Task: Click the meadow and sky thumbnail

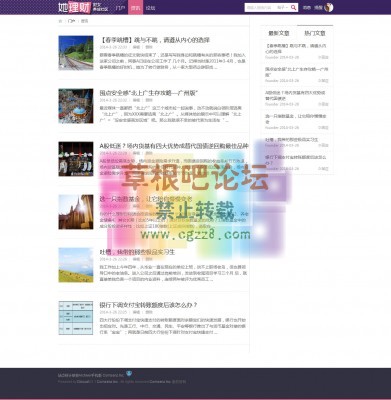Action: pos(76,265)
